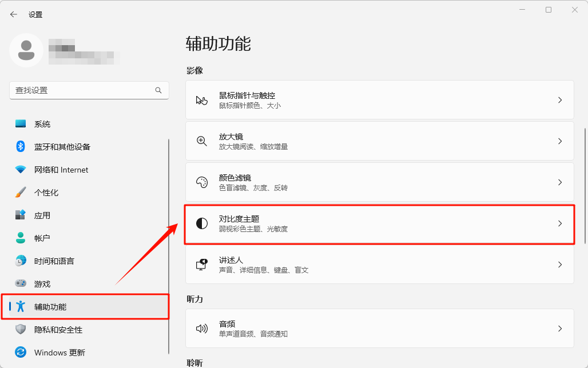Open 放大镜 via right chevron arrow

[x=560, y=141]
